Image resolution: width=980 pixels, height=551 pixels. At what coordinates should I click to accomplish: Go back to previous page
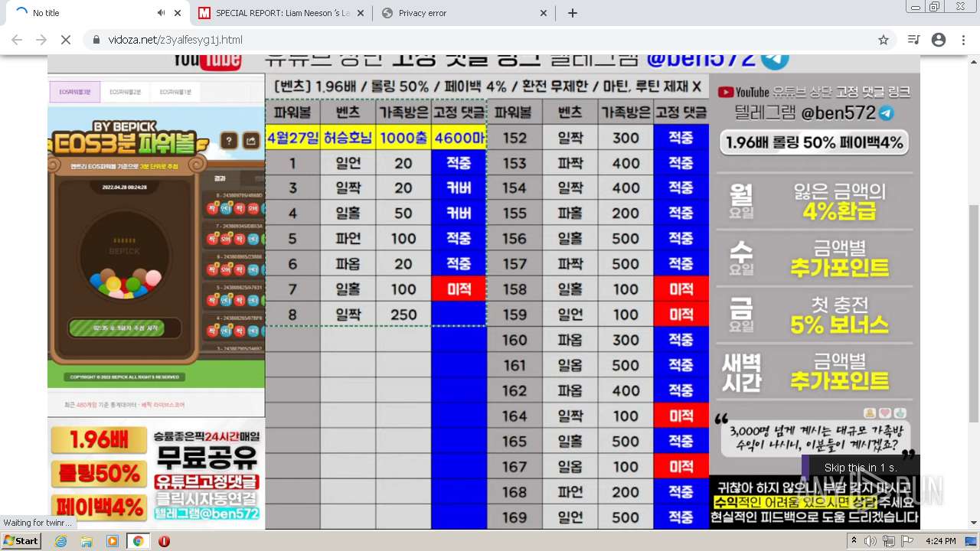(x=17, y=40)
